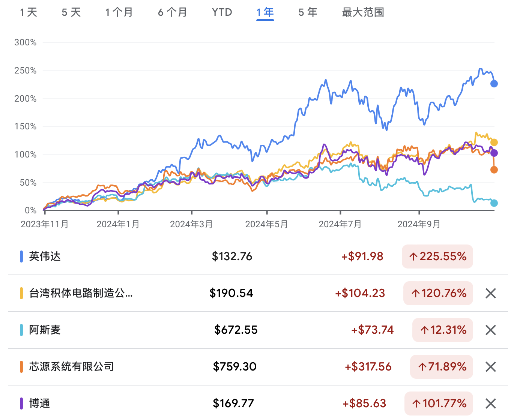
Task: Click the 2024年5月 axis label
Action: click(x=267, y=224)
